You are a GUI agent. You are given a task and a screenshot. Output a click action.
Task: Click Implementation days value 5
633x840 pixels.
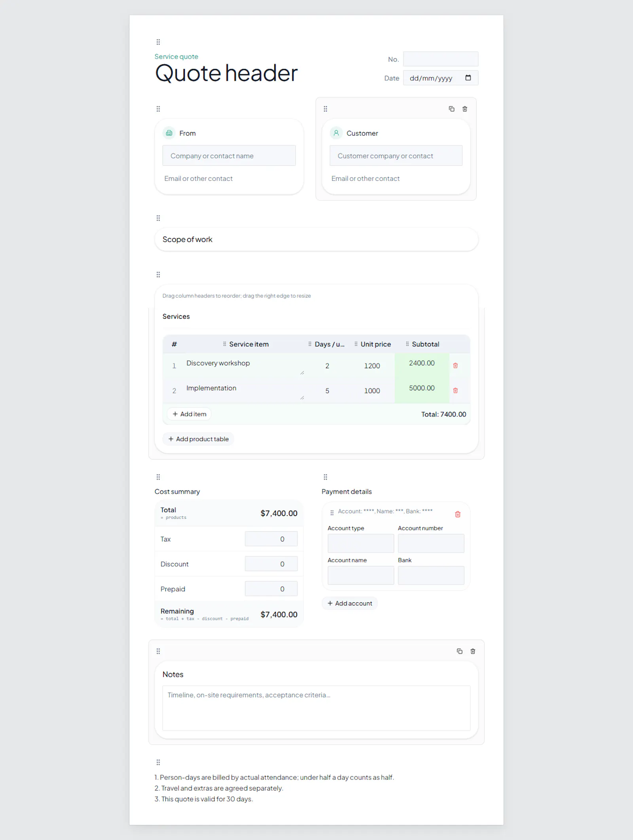[327, 391]
